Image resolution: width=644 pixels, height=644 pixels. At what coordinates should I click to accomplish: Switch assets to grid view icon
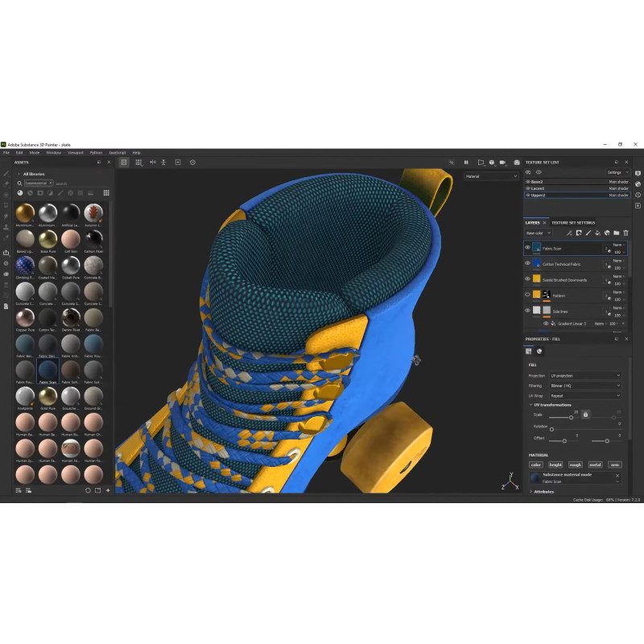click(106, 193)
